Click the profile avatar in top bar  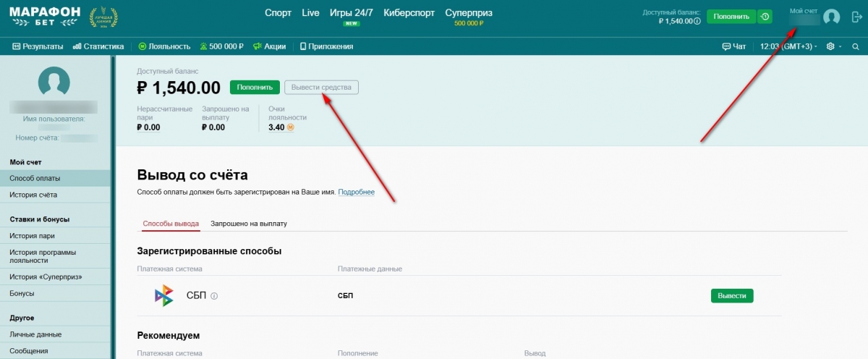831,17
